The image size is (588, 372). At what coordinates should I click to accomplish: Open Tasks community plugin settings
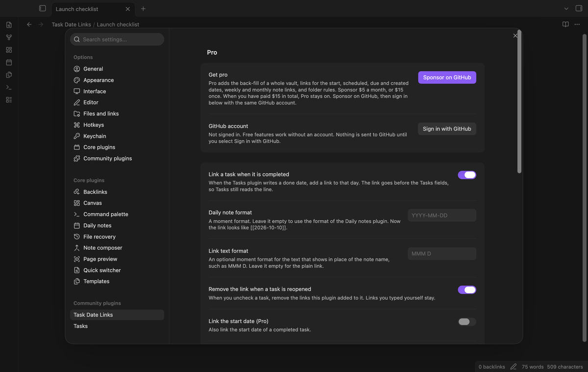117,326
